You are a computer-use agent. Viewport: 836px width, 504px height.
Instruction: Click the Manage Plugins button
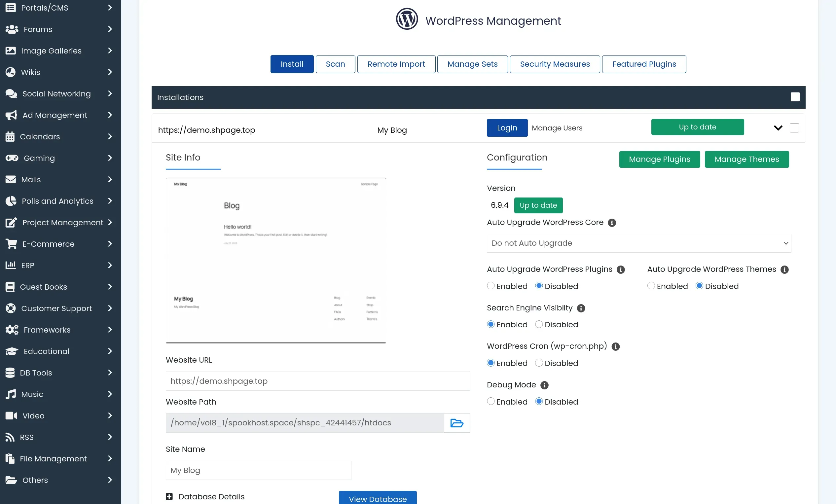(x=659, y=160)
